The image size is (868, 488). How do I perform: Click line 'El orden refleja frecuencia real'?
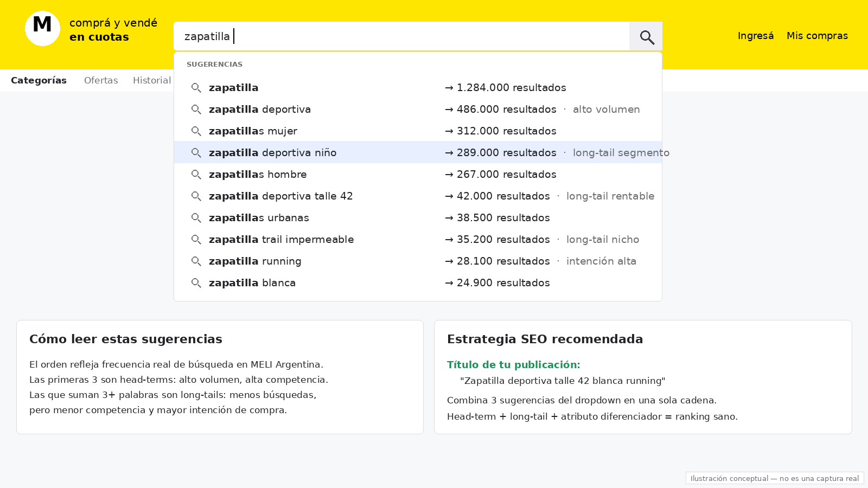pos(176,364)
